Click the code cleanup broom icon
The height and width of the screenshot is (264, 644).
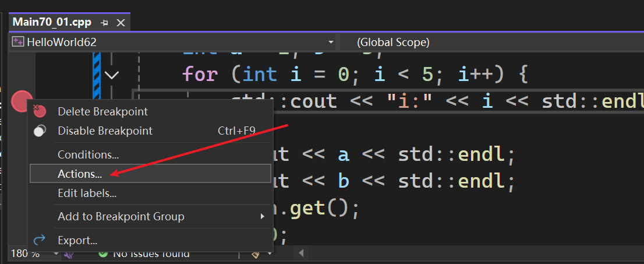[256, 254]
